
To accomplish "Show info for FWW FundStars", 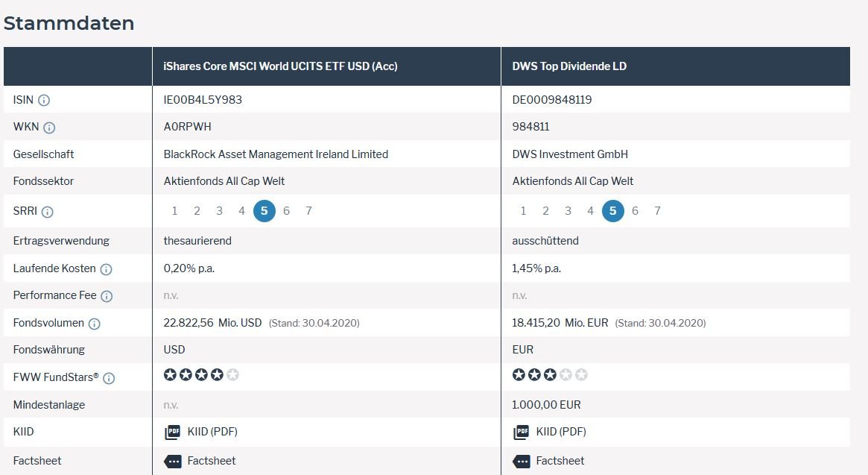I will point(109,378).
